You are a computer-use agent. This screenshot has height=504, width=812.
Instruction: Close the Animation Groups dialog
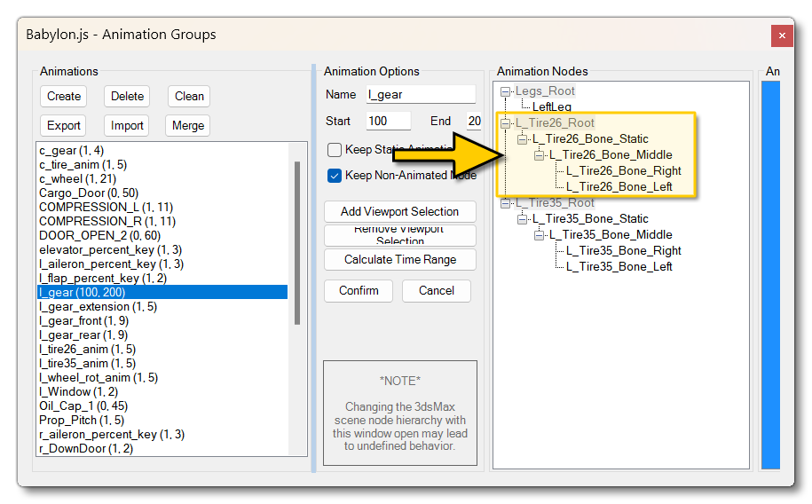781,35
